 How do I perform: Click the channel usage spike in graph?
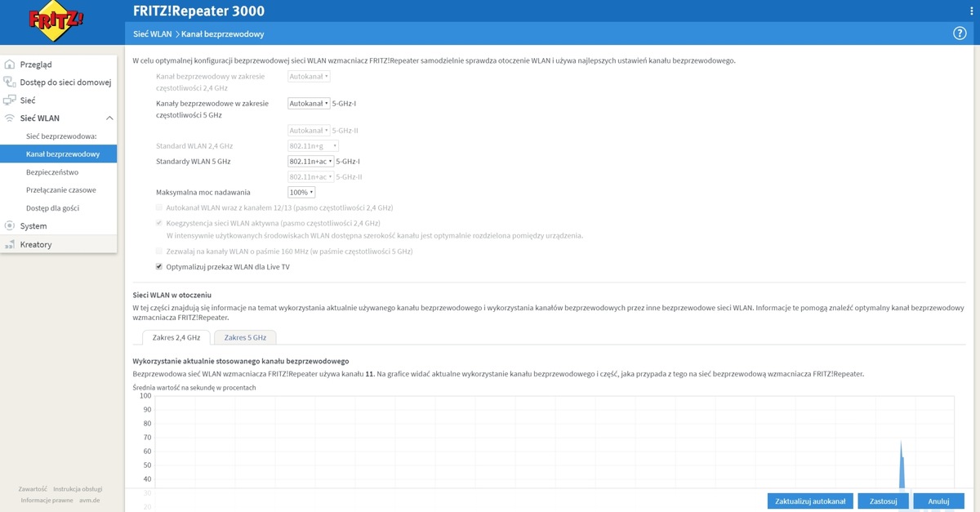[902, 465]
